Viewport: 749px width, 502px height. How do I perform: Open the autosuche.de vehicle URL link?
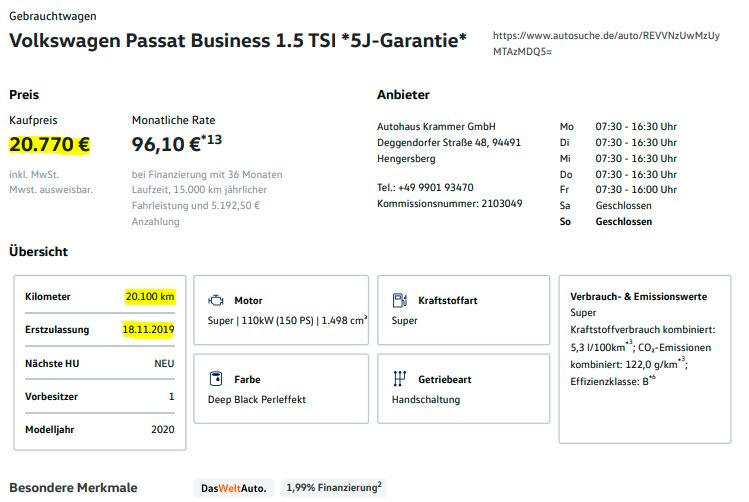[x=606, y=43]
